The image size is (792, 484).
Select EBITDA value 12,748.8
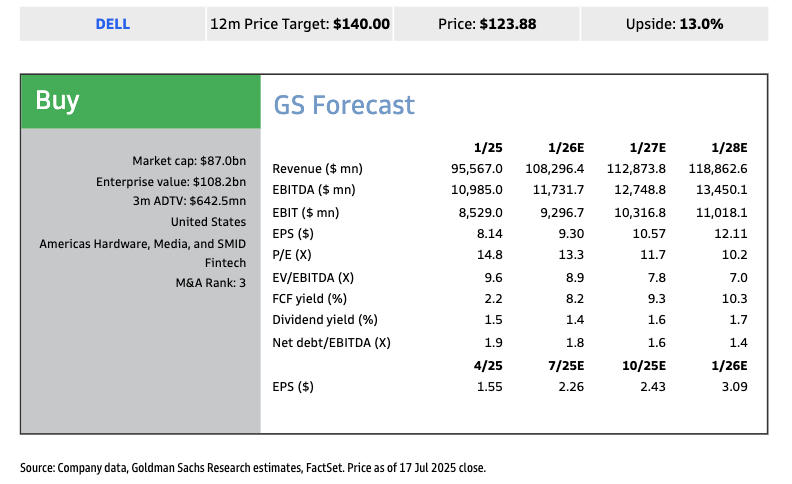coord(640,190)
